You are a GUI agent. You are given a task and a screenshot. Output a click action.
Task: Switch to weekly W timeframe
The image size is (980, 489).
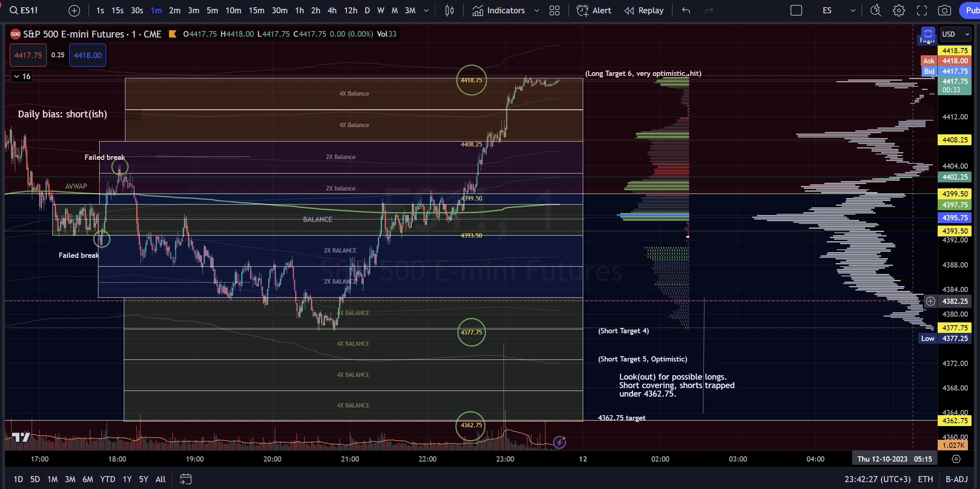[x=381, y=10]
